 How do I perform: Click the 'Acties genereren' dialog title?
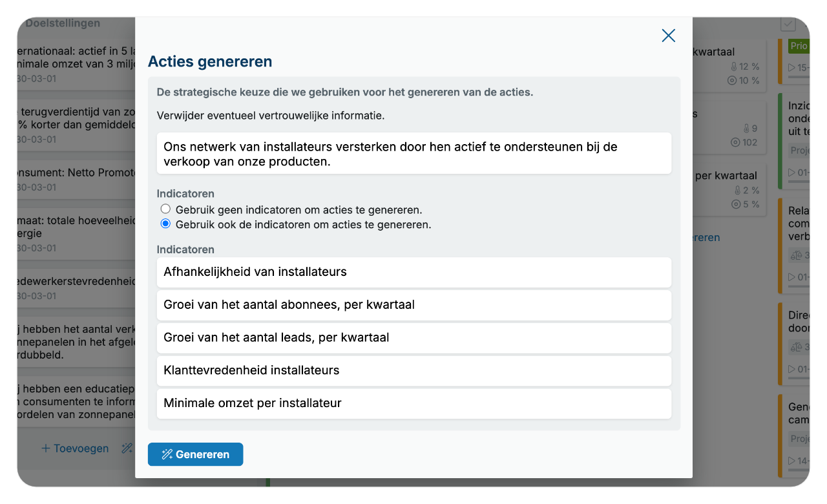[x=210, y=61]
